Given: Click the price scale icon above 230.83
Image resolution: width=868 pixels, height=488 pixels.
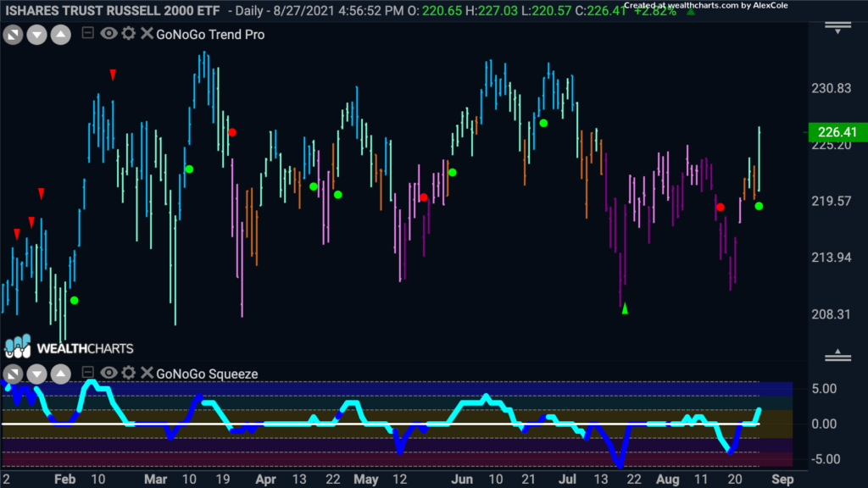Looking at the screenshot, I should point(838,27).
